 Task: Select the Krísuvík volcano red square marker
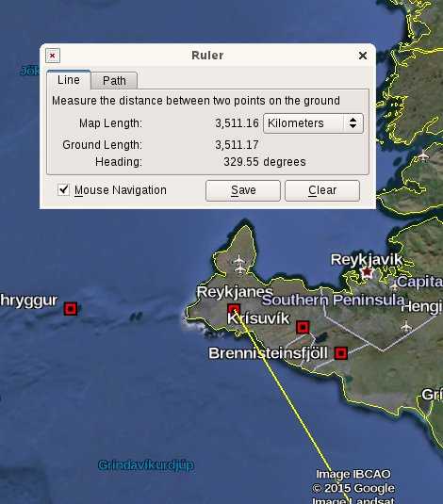pyautogui.click(x=303, y=327)
